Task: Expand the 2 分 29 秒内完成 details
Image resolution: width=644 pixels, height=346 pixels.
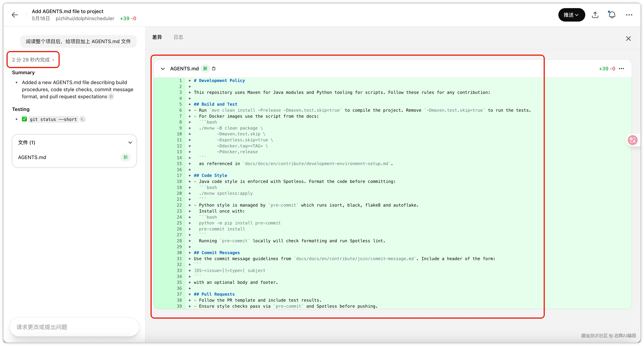Action: (33, 60)
